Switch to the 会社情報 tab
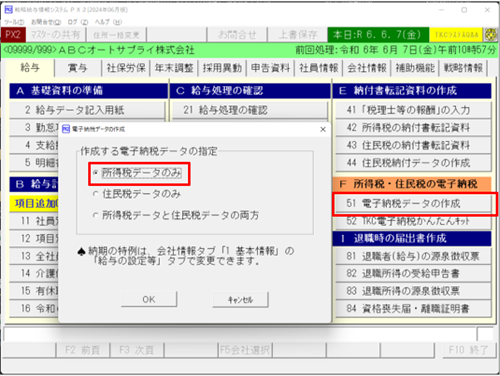The height and width of the screenshot is (376, 500). click(x=367, y=68)
